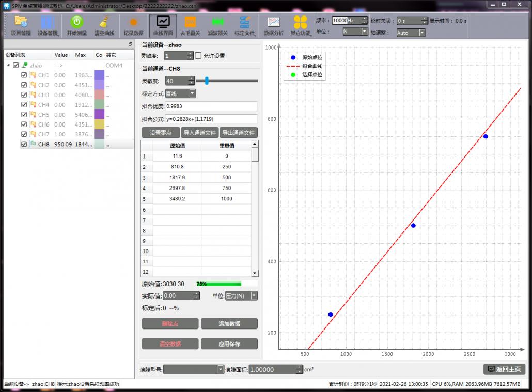532x392 pixels.
Task: Click the 添加数据 add data button
Action: [229, 323]
